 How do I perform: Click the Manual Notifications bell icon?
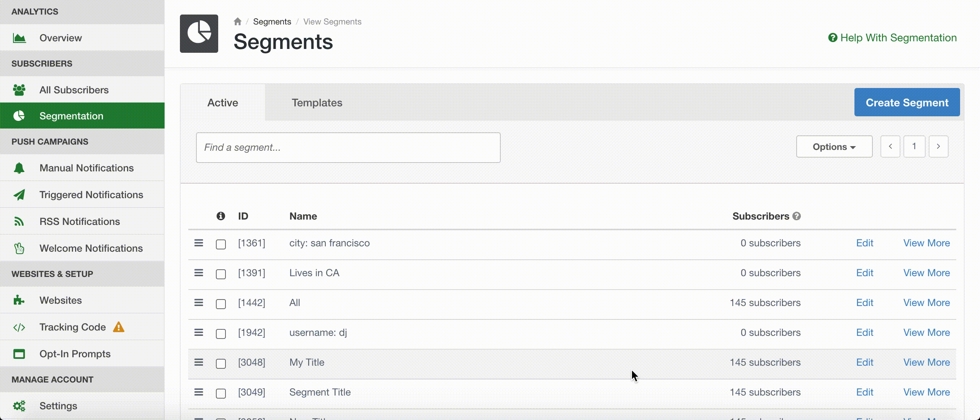[x=19, y=168]
